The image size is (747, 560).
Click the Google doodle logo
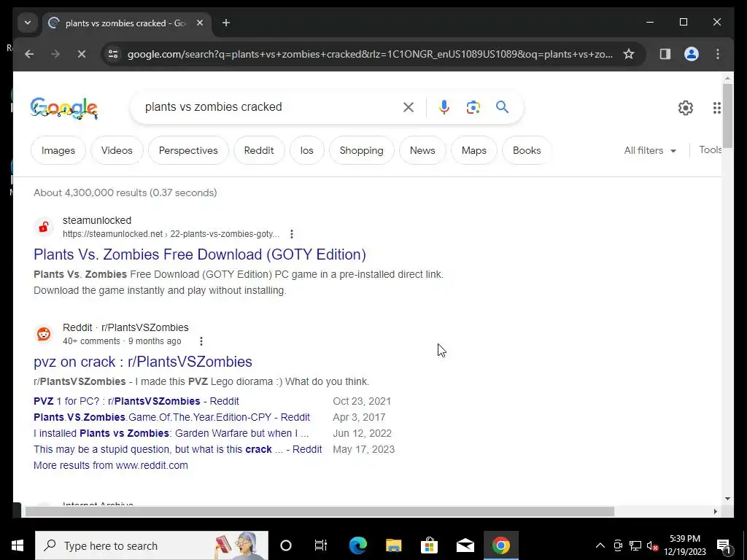[64, 108]
